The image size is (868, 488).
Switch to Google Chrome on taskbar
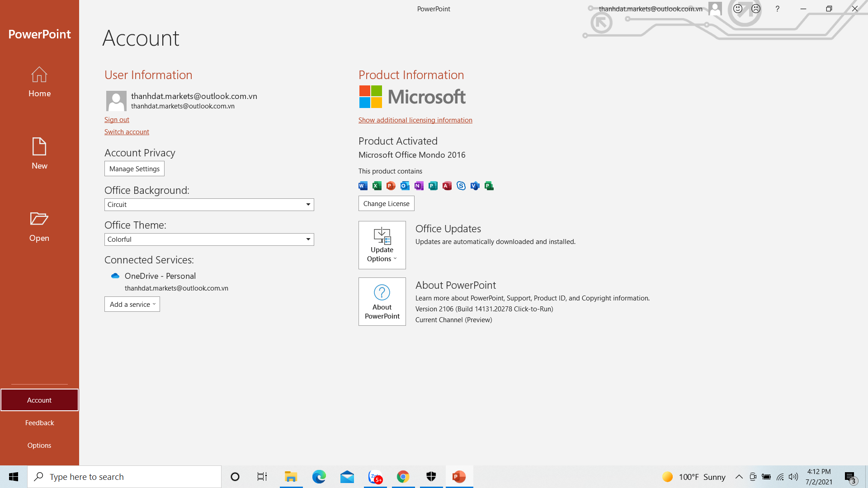(x=403, y=477)
